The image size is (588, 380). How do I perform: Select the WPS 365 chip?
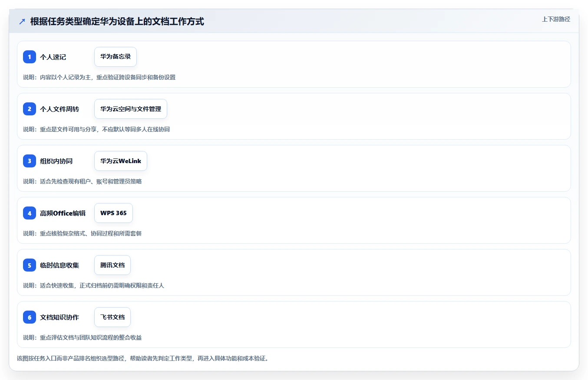pos(113,213)
